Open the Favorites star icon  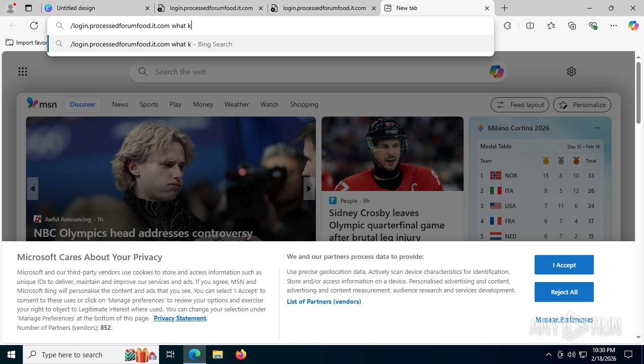tap(551, 26)
